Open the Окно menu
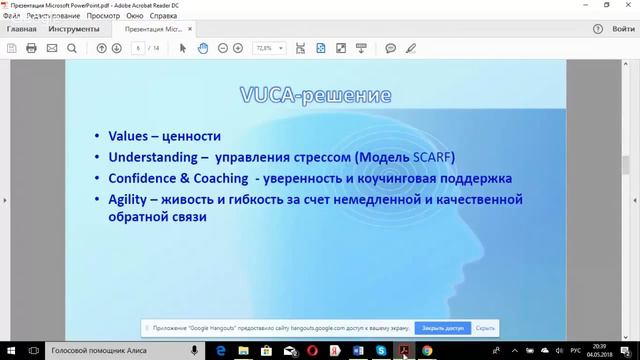The height and width of the screenshot is (360, 640). click(x=135, y=16)
